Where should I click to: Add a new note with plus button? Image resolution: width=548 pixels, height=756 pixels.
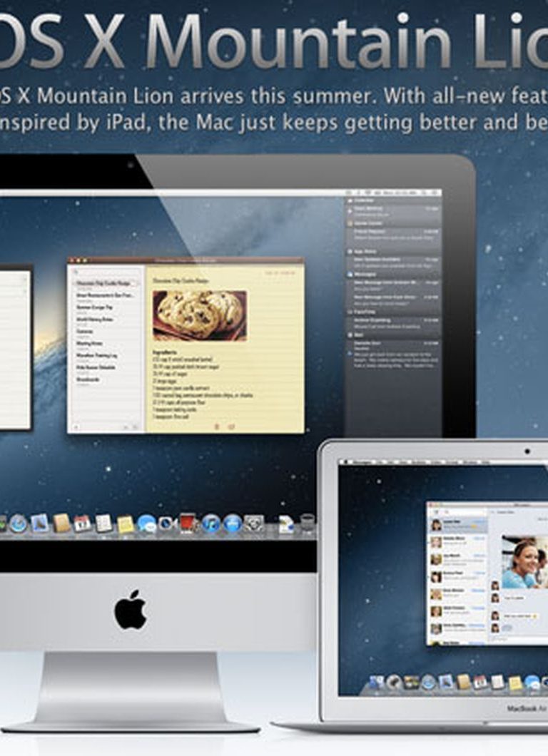coord(75,426)
